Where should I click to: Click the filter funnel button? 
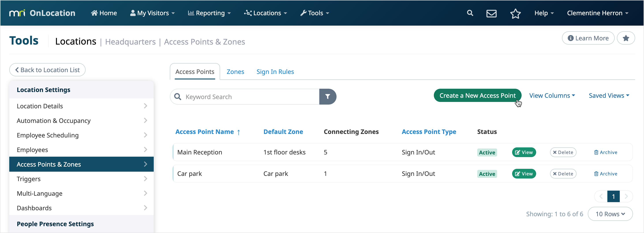tap(328, 97)
